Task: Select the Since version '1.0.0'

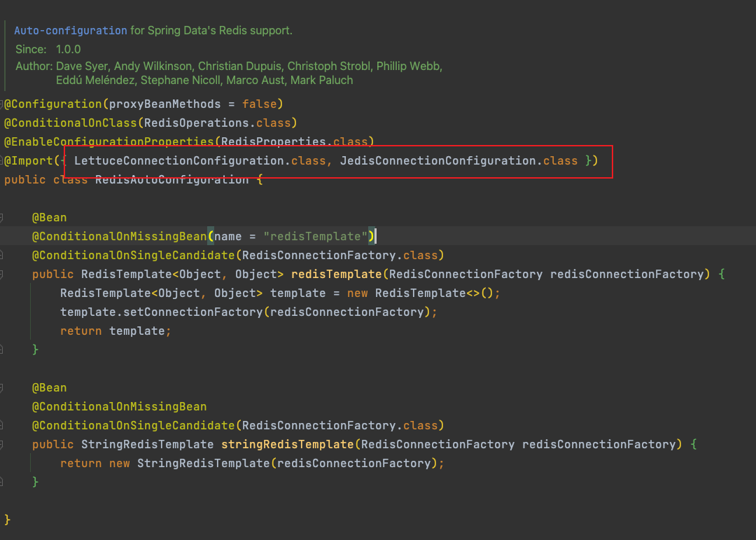Action: pyautogui.click(x=68, y=49)
